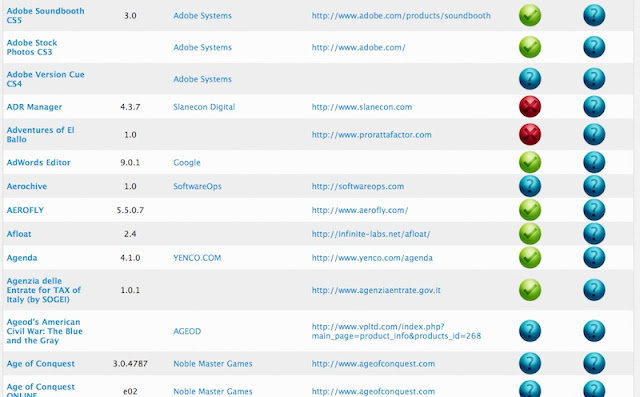Open the Aerochive entry

(x=27, y=186)
